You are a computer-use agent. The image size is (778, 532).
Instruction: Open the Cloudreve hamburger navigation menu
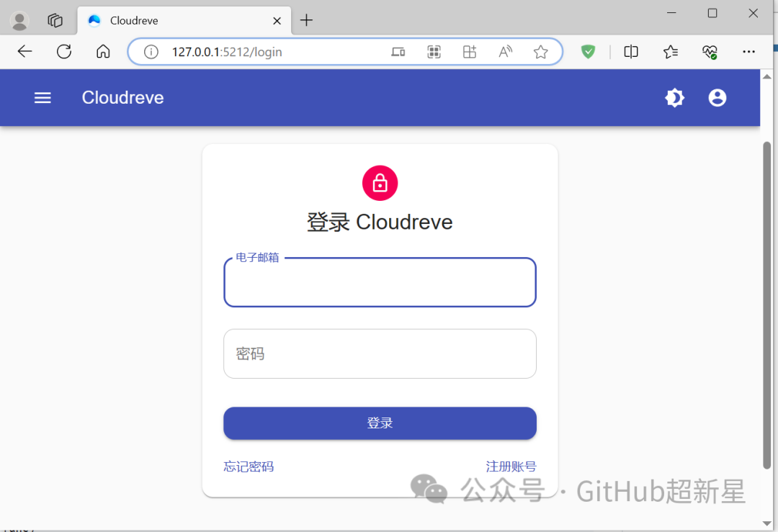click(43, 98)
